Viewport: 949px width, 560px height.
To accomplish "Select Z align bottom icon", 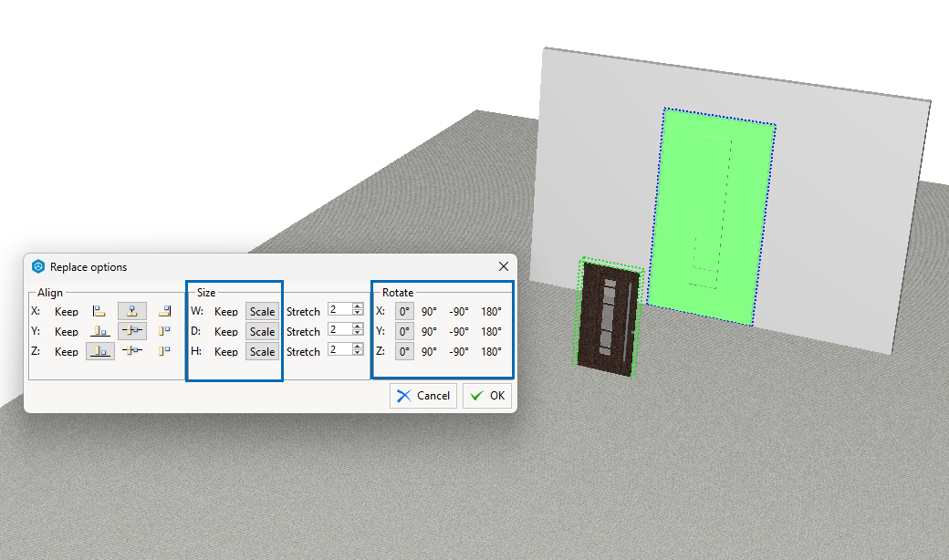I will [x=99, y=351].
